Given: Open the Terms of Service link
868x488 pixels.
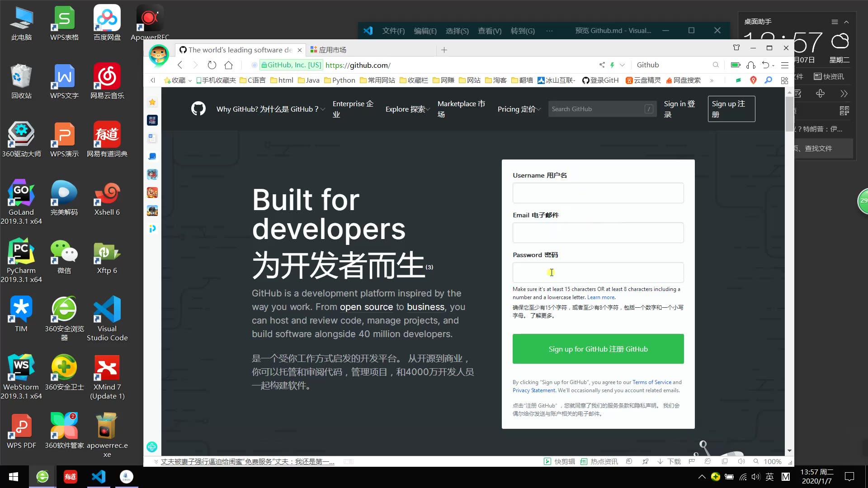Looking at the screenshot, I should coord(651,382).
